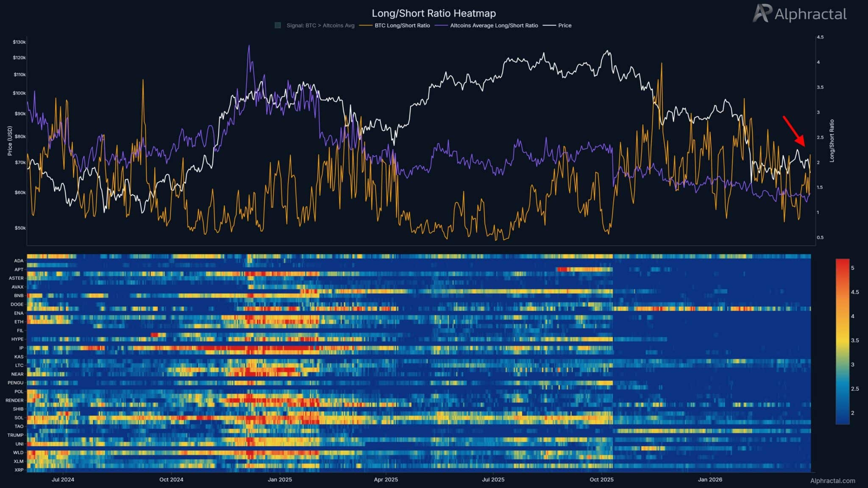Toggle the Price legend entry
The height and width of the screenshot is (488, 868).
(565, 25)
